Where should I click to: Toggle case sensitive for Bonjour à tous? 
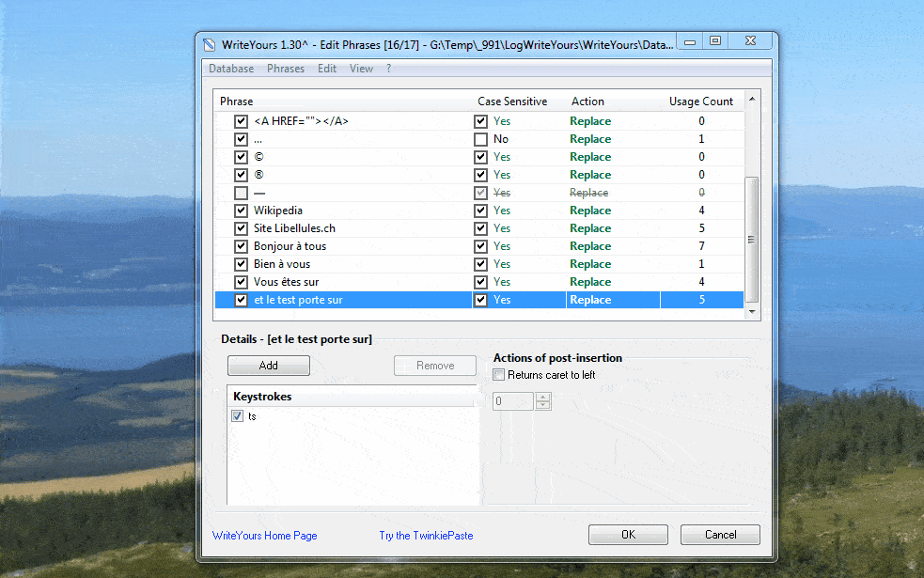(x=481, y=246)
